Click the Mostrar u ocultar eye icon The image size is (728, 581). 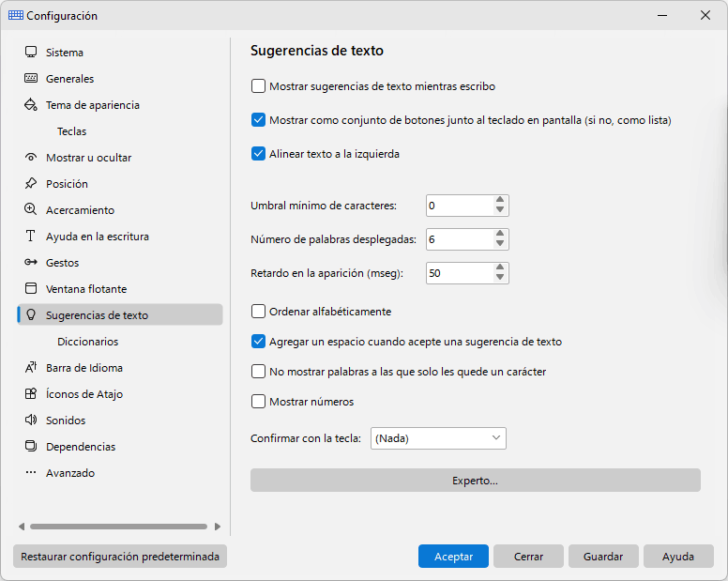point(31,158)
